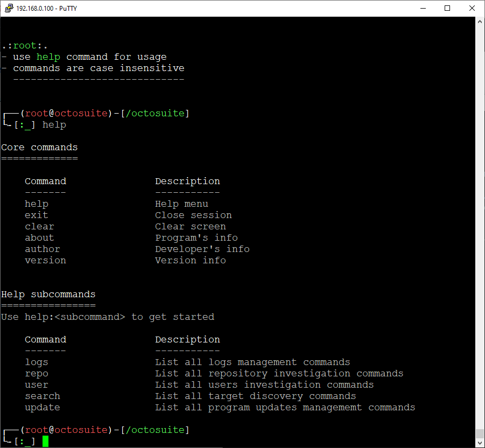The image size is (485, 448).
Task: Select the 'search' subcommand text
Action: 43,396
